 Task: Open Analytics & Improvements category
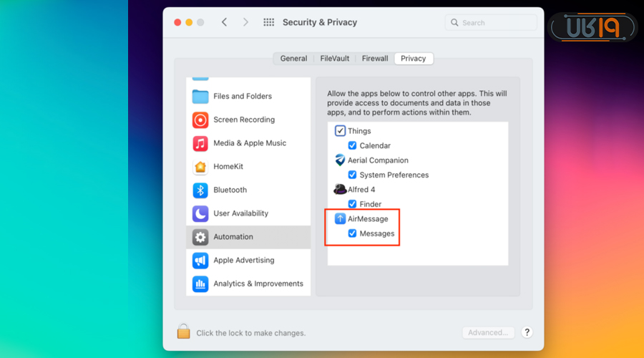pos(258,284)
